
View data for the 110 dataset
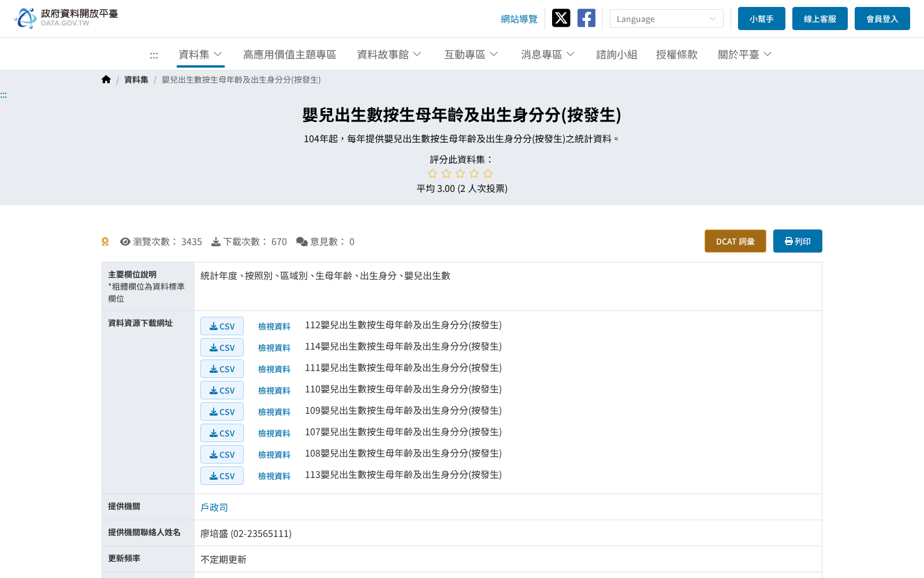coord(274,391)
